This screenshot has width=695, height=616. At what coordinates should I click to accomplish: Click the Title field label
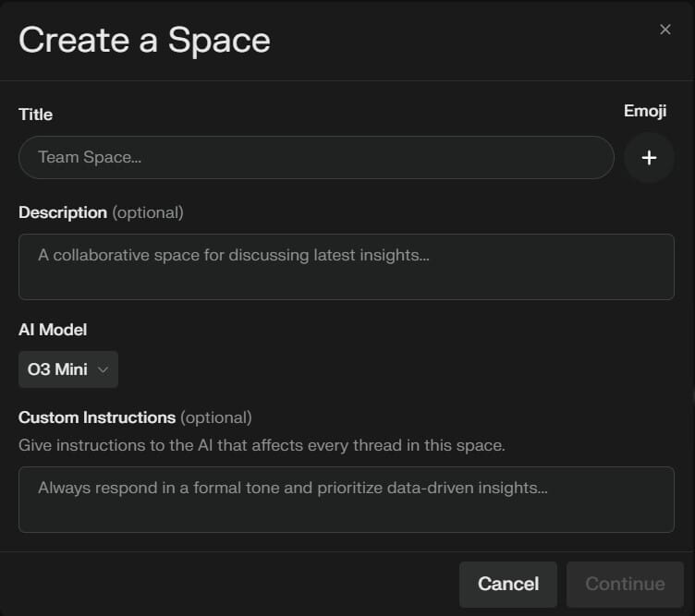(35, 115)
